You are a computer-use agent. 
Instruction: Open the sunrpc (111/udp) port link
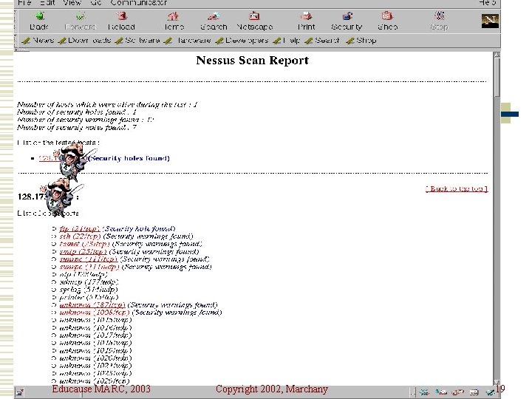[x=89, y=267]
